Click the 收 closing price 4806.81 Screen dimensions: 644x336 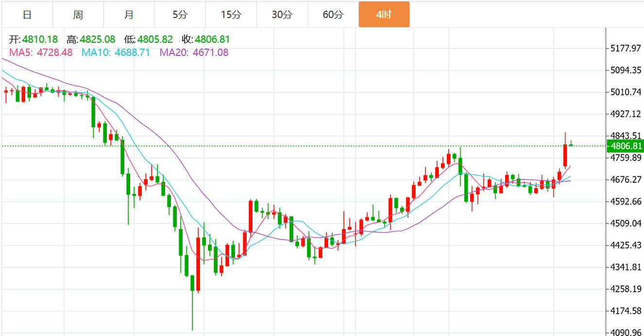tap(212, 40)
